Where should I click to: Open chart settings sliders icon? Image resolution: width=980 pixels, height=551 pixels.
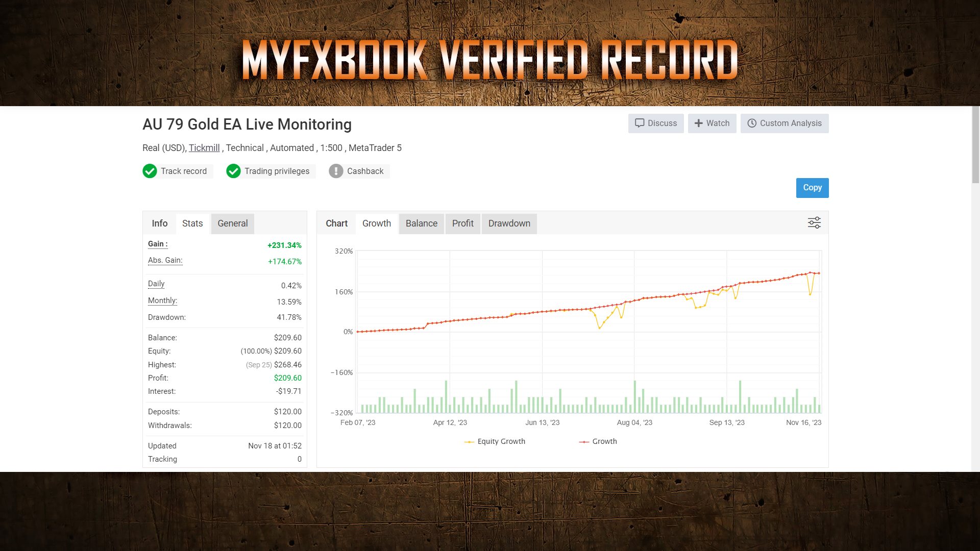(814, 223)
